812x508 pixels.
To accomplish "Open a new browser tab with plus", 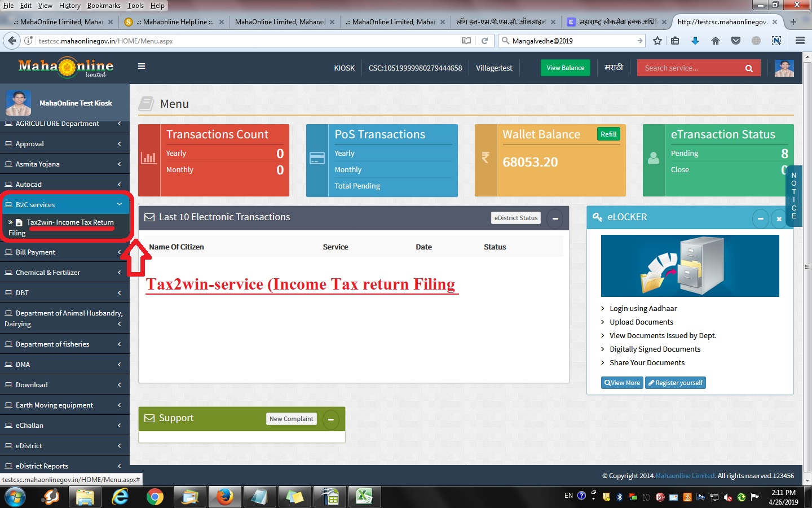I will pos(793,22).
